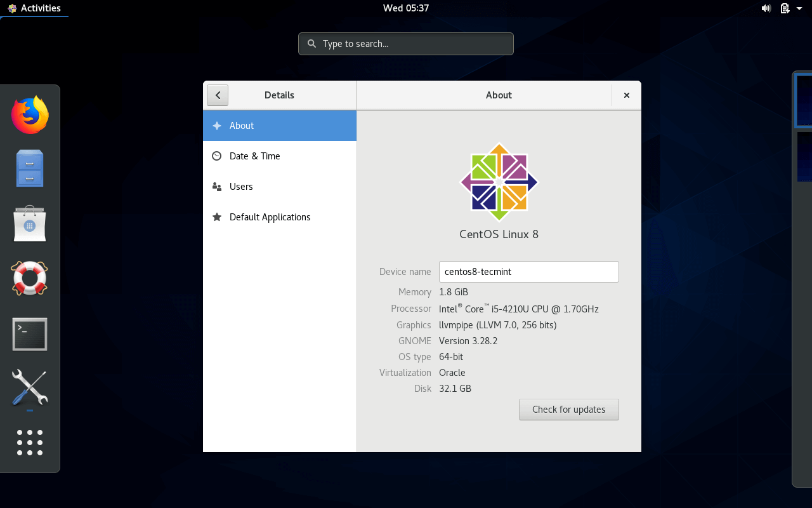This screenshot has width=812, height=508.
Task: Open the Files cabinet icon in the dock
Action: click(x=29, y=168)
